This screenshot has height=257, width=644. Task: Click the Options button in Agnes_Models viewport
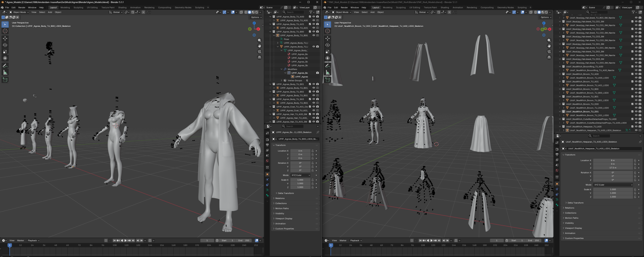pyautogui.click(x=256, y=17)
